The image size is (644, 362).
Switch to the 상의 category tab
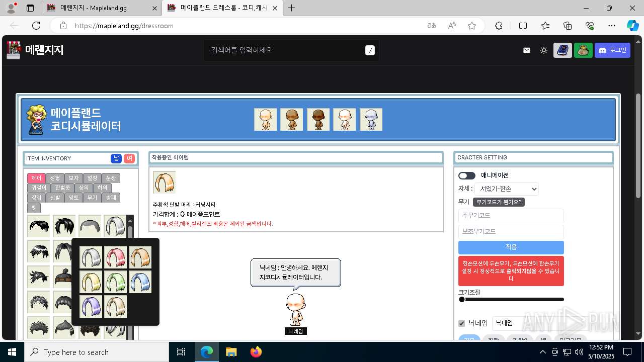click(x=84, y=188)
